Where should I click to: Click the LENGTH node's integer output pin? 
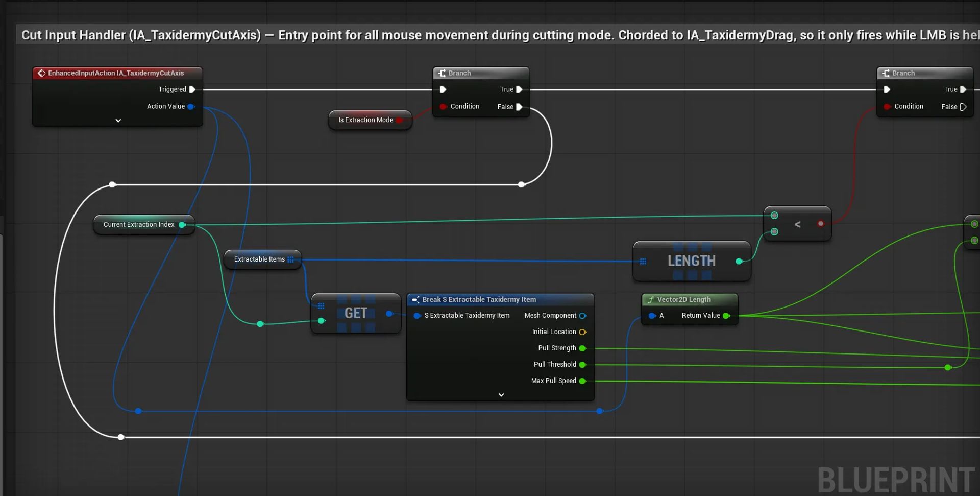pyautogui.click(x=739, y=262)
